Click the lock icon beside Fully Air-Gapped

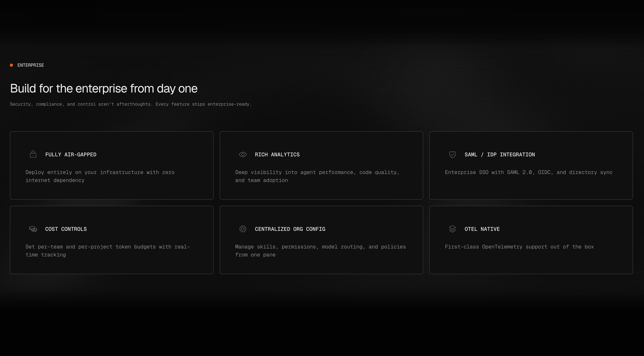(33, 154)
